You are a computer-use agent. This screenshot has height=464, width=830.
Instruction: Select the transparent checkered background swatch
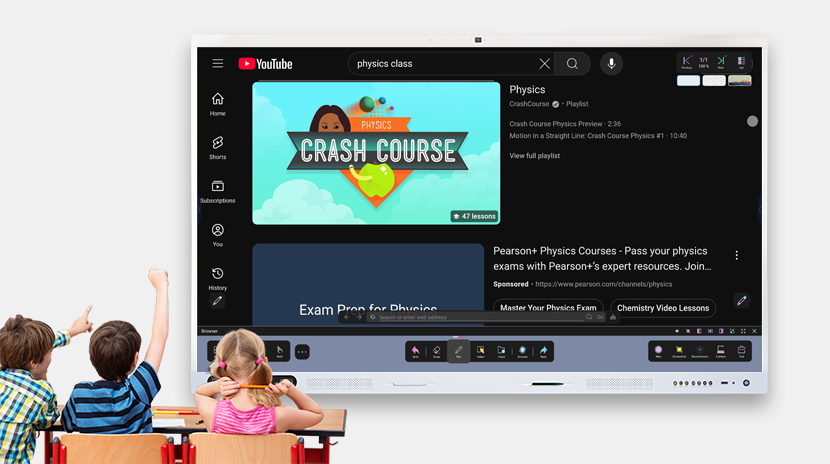point(714,80)
